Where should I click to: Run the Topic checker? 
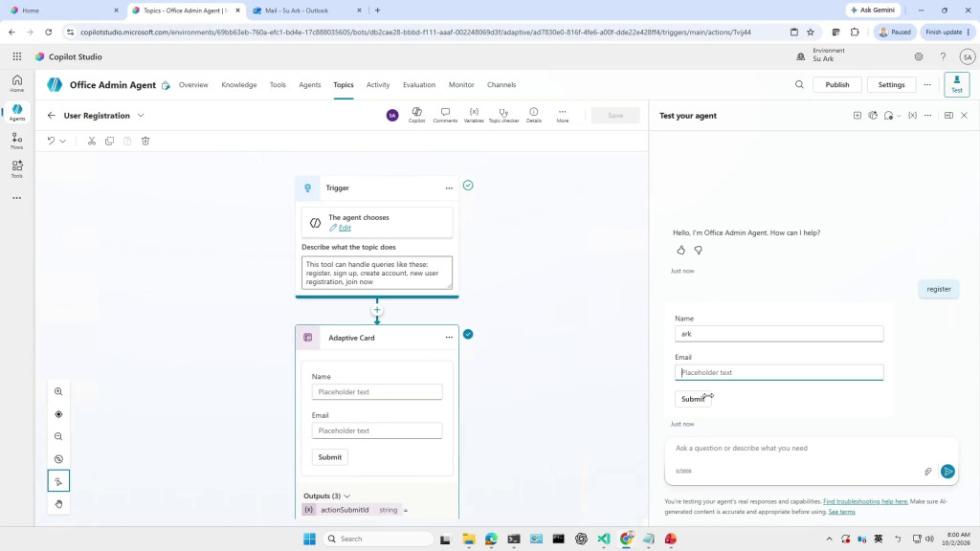point(503,115)
